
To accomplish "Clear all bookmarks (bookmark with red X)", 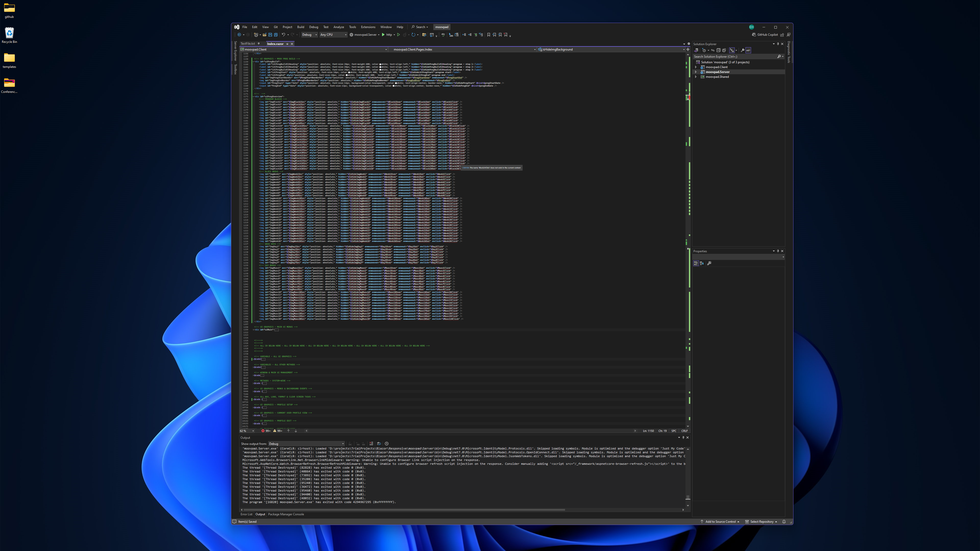I will tap(506, 35).
